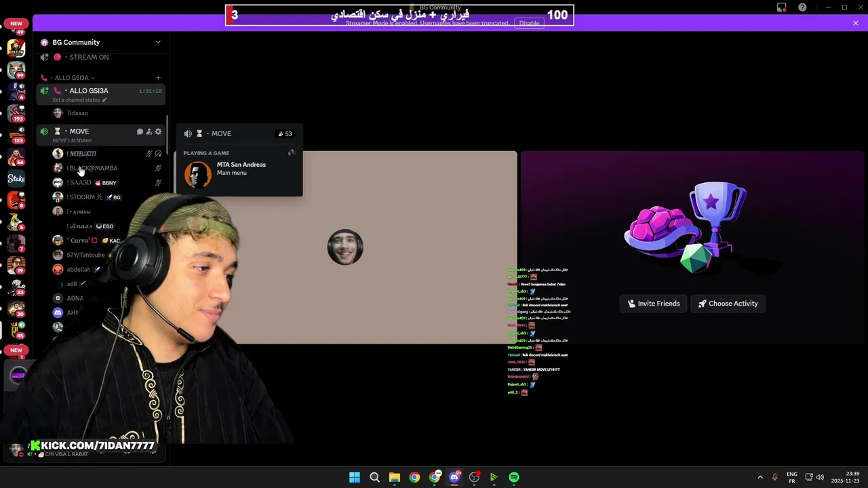Click Choose Activity button
This screenshot has width=868, height=488.
pyautogui.click(x=728, y=304)
